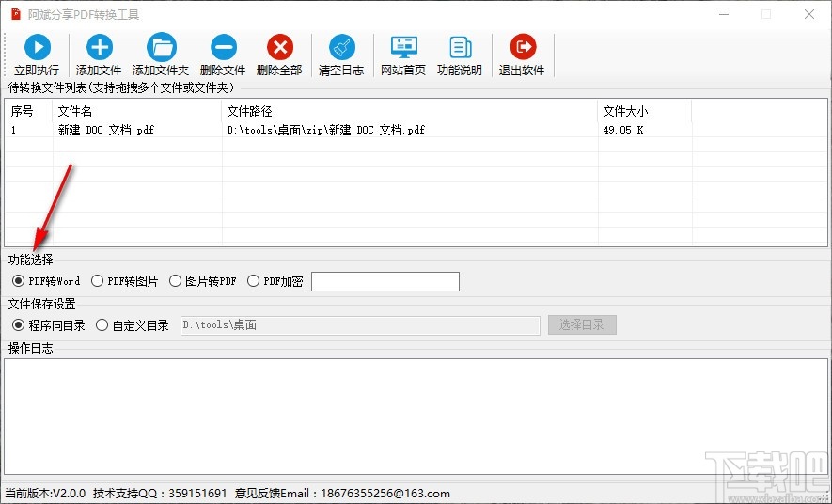
Task: Remove selected file with 删除文件
Action: coord(223,55)
